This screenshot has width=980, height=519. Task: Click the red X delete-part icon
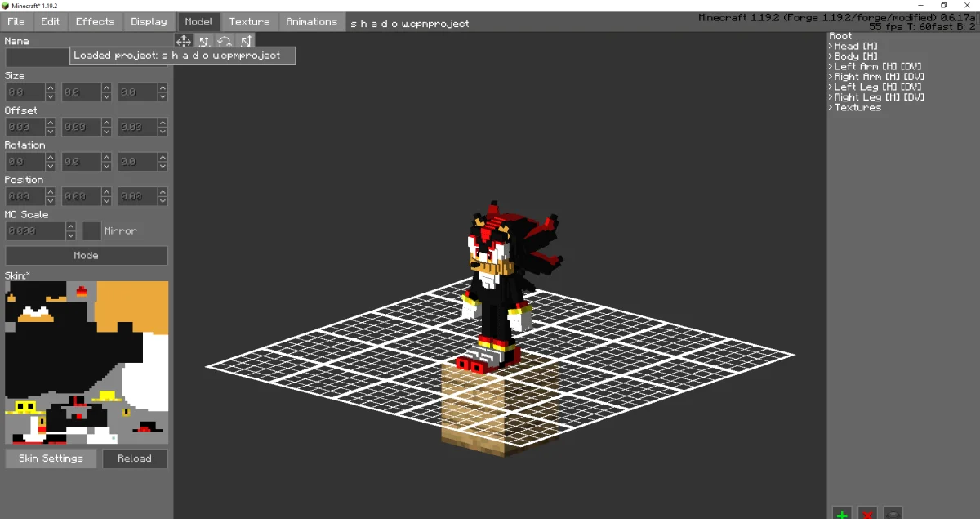pyautogui.click(x=868, y=513)
